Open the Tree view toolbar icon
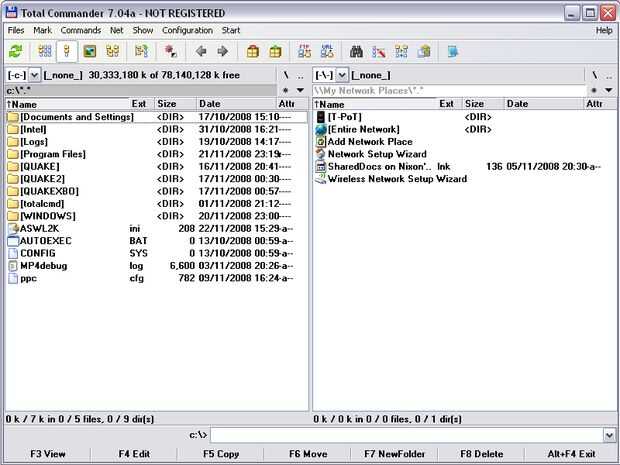Viewport: 620px width, 465px height. click(113, 51)
